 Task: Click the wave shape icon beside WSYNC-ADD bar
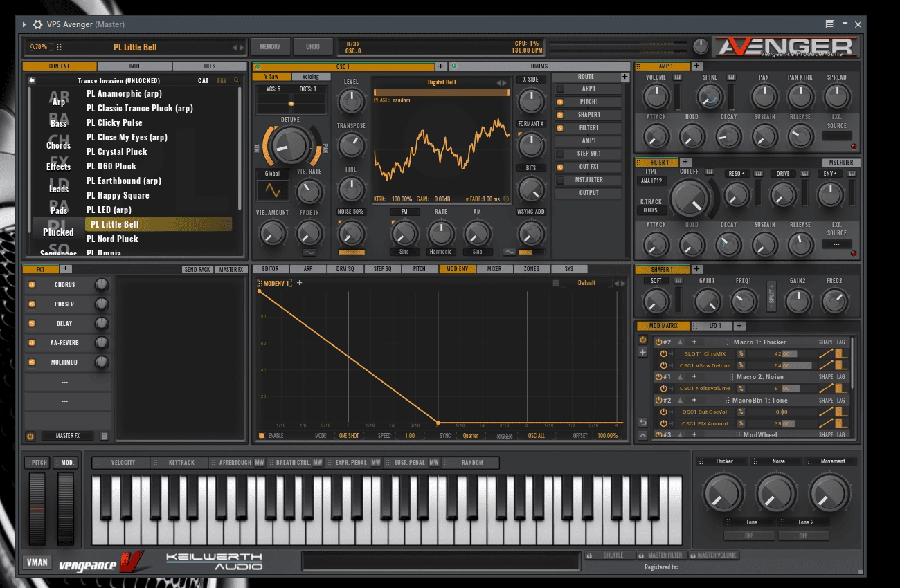tap(510, 252)
